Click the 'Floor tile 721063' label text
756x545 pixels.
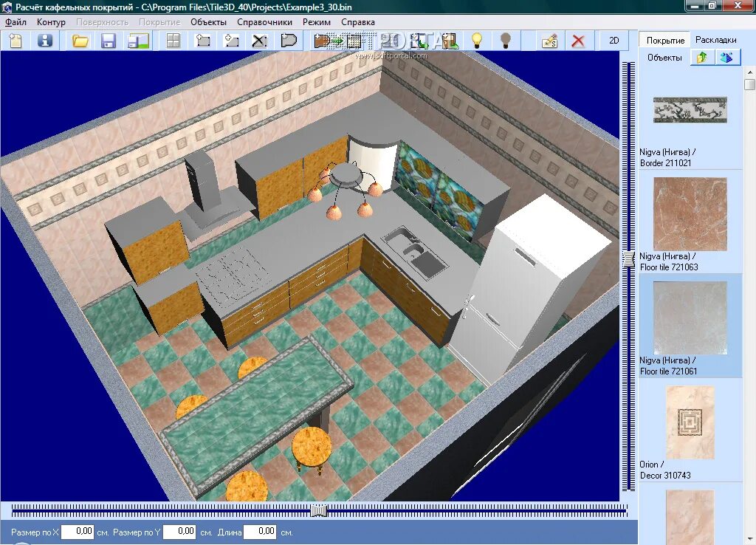[x=669, y=267]
